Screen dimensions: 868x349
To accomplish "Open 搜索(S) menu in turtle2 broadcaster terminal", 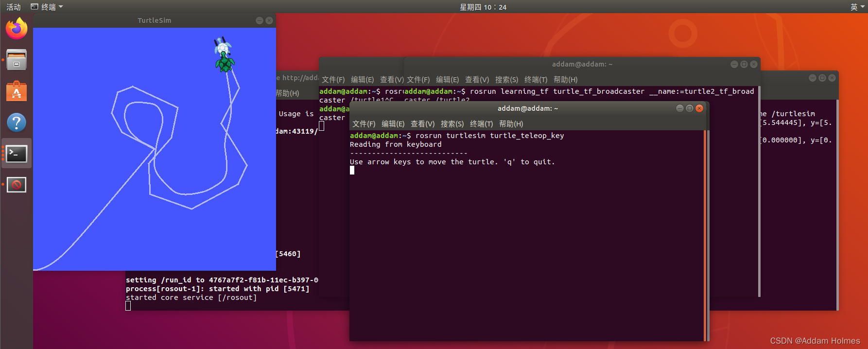I will (x=507, y=80).
